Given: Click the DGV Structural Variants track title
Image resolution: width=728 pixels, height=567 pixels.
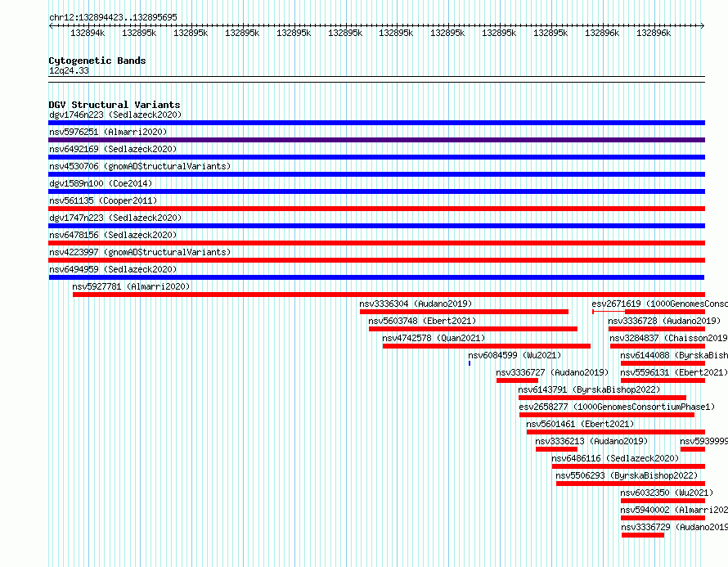Looking at the screenshot, I should [x=115, y=105].
